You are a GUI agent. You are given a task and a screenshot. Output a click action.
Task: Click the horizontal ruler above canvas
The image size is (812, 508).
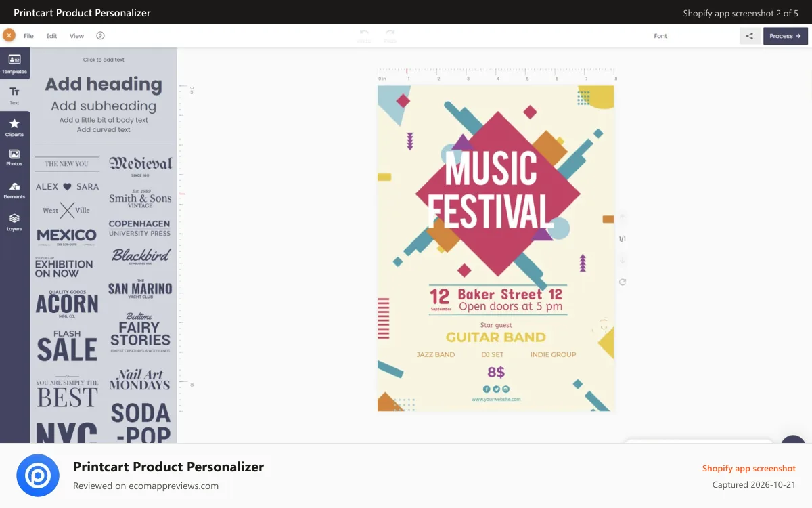pos(496,75)
